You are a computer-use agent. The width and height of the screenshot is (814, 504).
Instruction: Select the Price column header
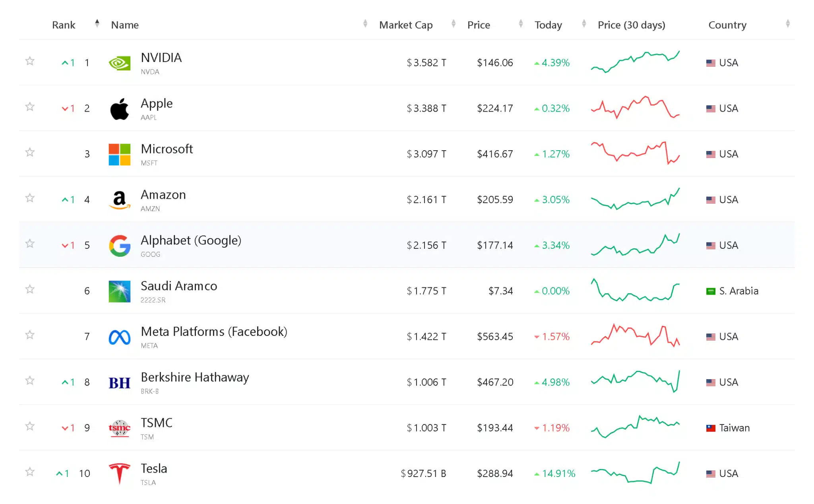coord(479,25)
